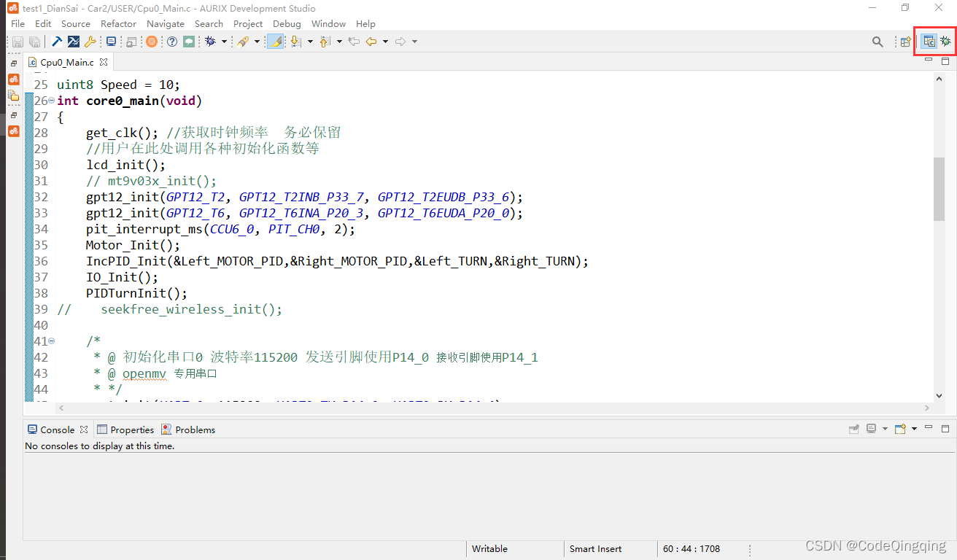Close the Cpu0_Main.c editor tab
The width and height of the screenshot is (957, 560).
[104, 63]
